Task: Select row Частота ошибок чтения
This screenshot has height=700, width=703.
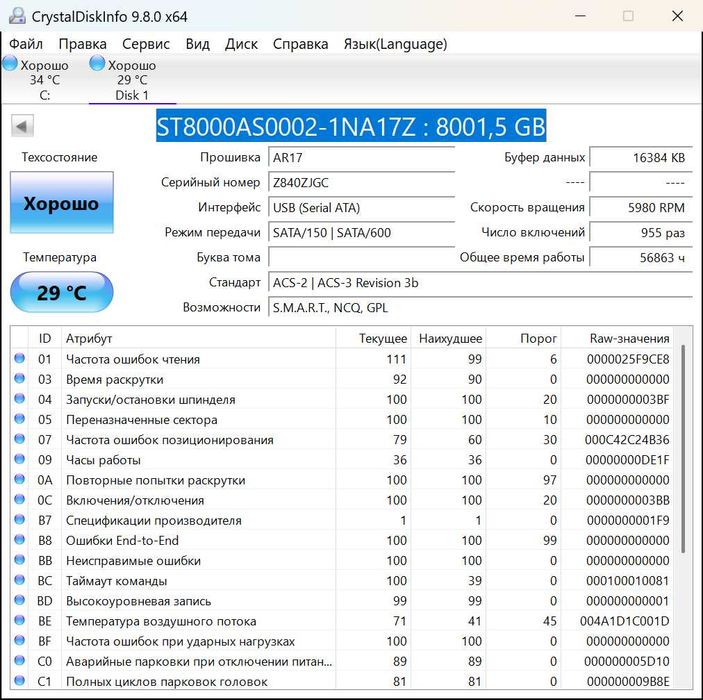Action: coord(342,359)
